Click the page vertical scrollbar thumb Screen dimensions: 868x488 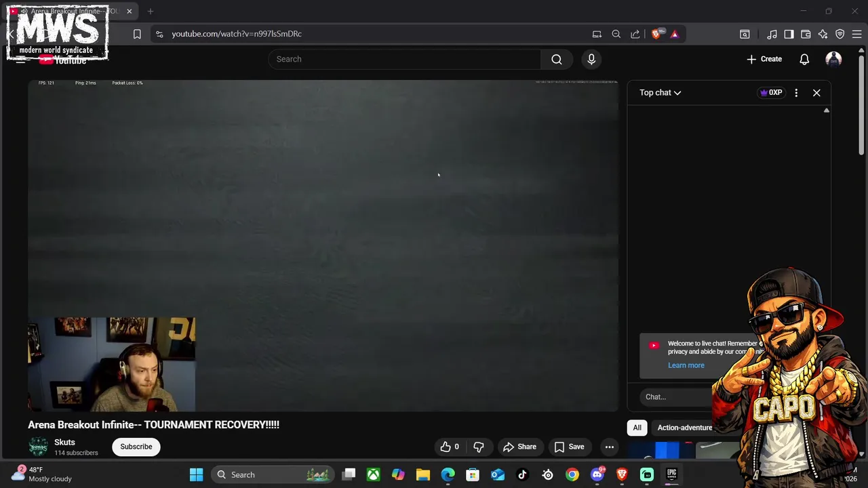click(x=862, y=106)
